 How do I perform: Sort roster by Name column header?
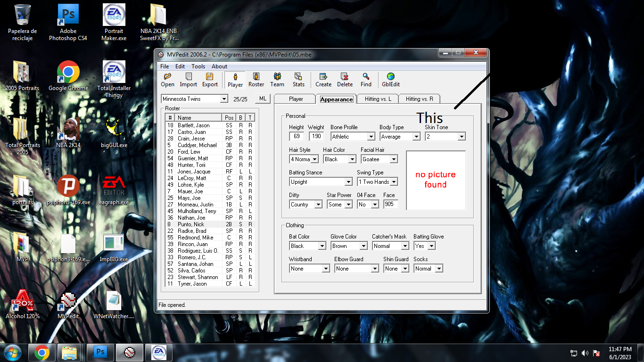click(198, 117)
